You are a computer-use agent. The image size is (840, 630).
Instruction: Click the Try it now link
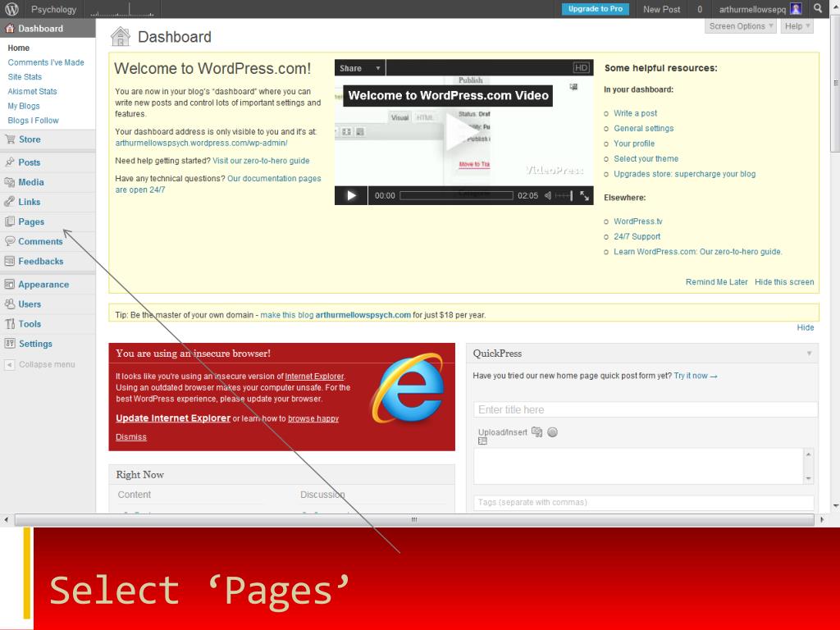[x=695, y=376]
